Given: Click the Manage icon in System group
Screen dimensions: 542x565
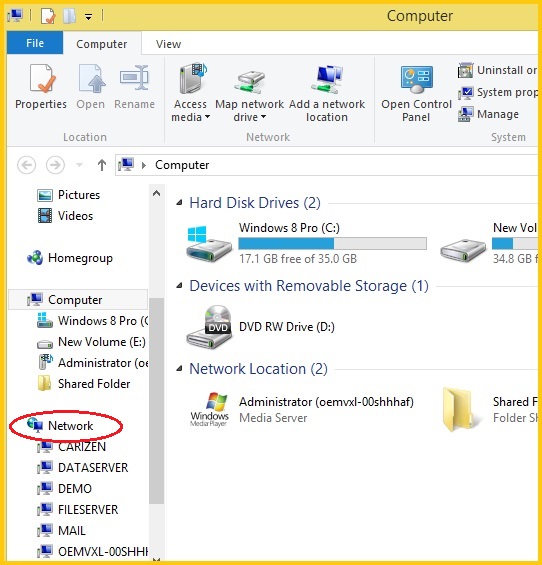Looking at the screenshot, I should [x=465, y=114].
